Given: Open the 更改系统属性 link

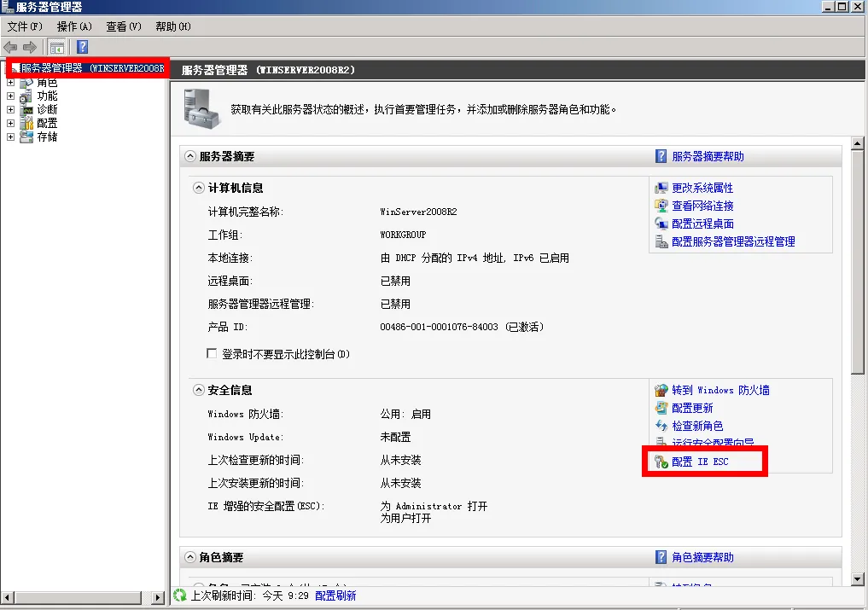Looking at the screenshot, I should tap(702, 189).
